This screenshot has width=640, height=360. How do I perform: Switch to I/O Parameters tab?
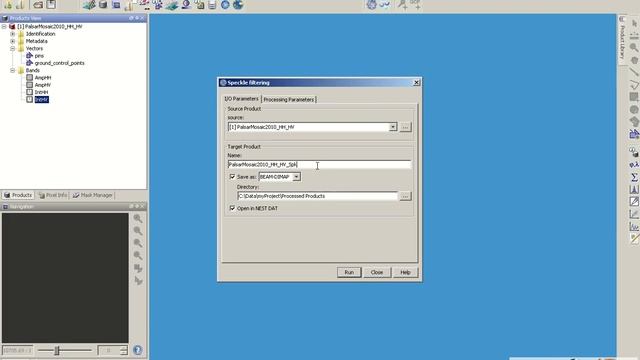(242, 99)
